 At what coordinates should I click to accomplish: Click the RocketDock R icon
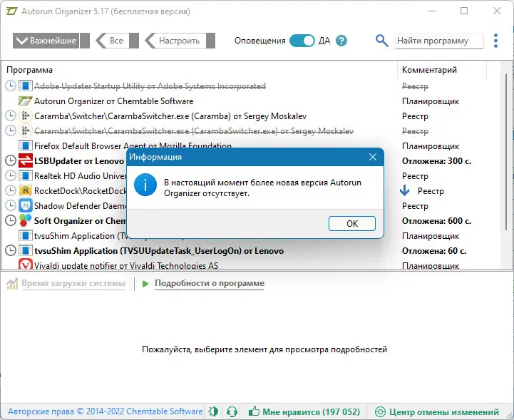25,191
